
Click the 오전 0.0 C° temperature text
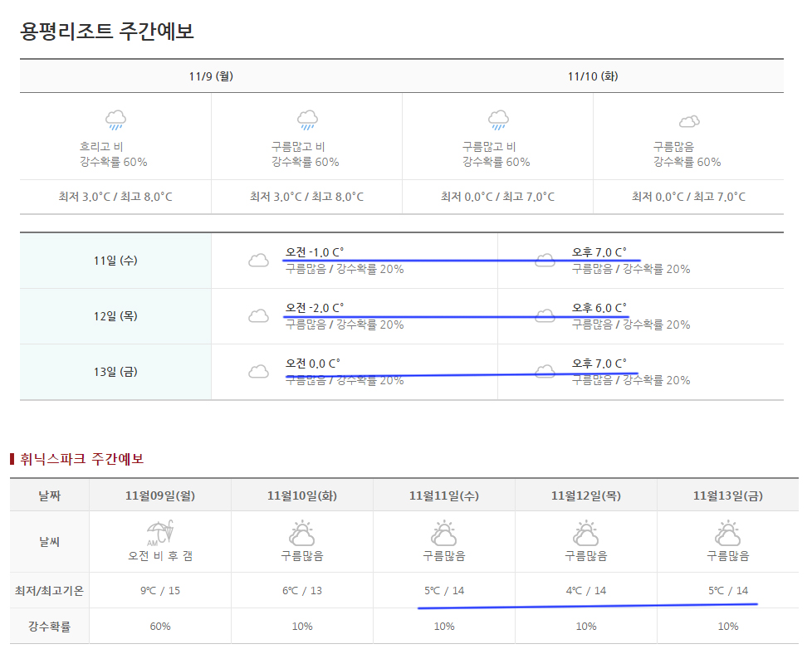pos(313,363)
